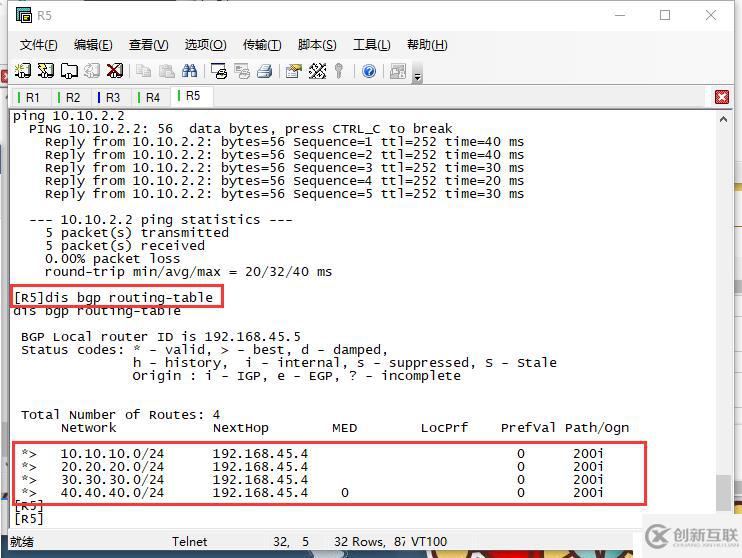Click the Quick Connect lightning icon
This screenshot has height=558, width=742.
tap(46, 71)
